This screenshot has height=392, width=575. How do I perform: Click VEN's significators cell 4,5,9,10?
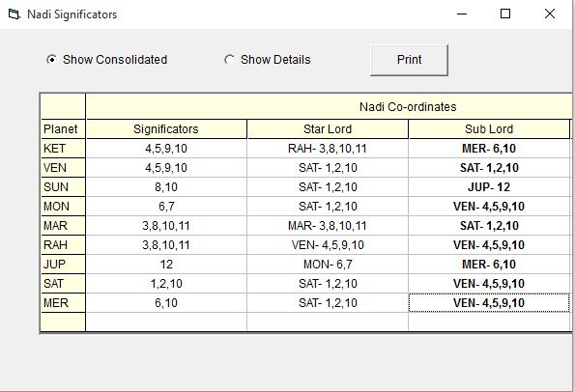click(166, 168)
